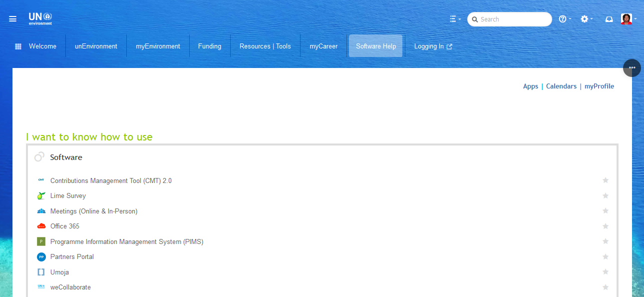
Task: Favorite Contributions Management Tool with its star
Action: click(606, 180)
